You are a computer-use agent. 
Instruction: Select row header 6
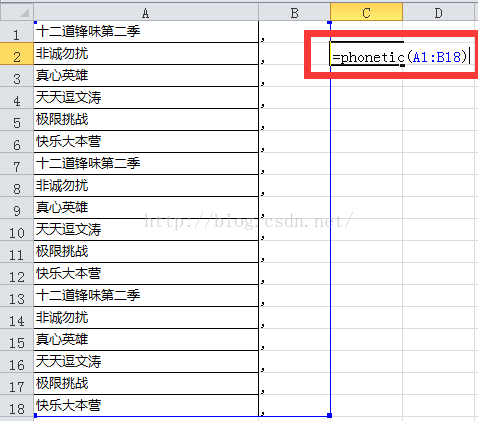coord(17,142)
